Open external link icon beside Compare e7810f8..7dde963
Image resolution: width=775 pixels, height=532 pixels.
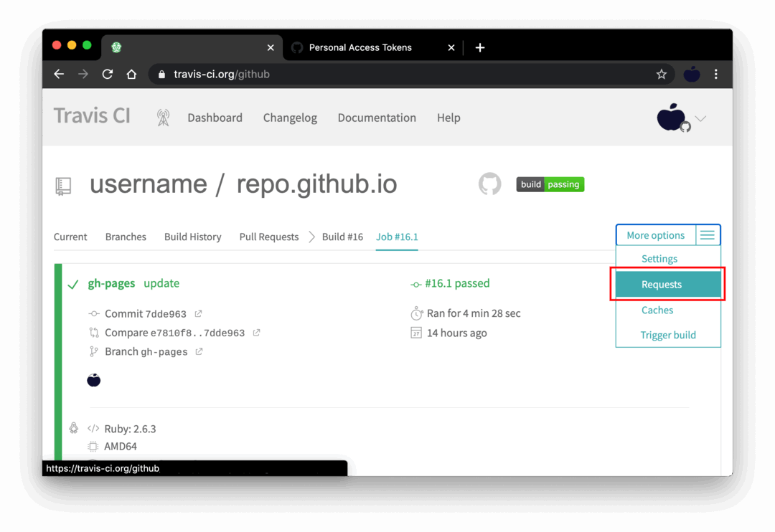256,333
